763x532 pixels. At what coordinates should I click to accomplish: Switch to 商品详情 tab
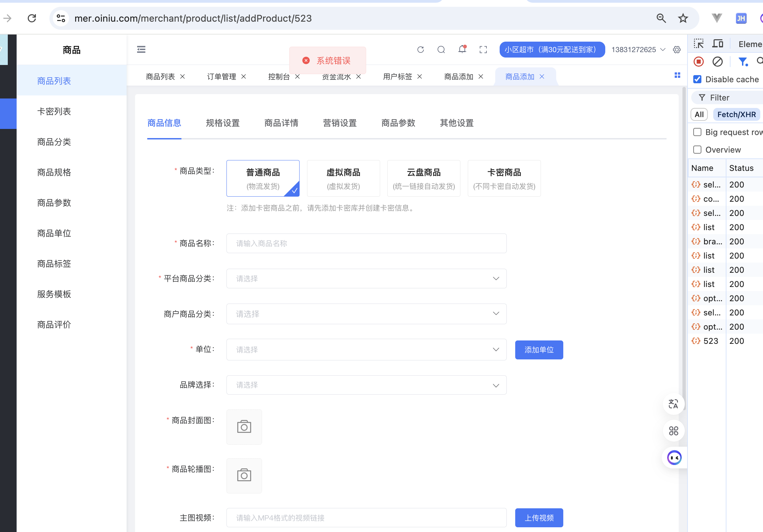point(281,123)
